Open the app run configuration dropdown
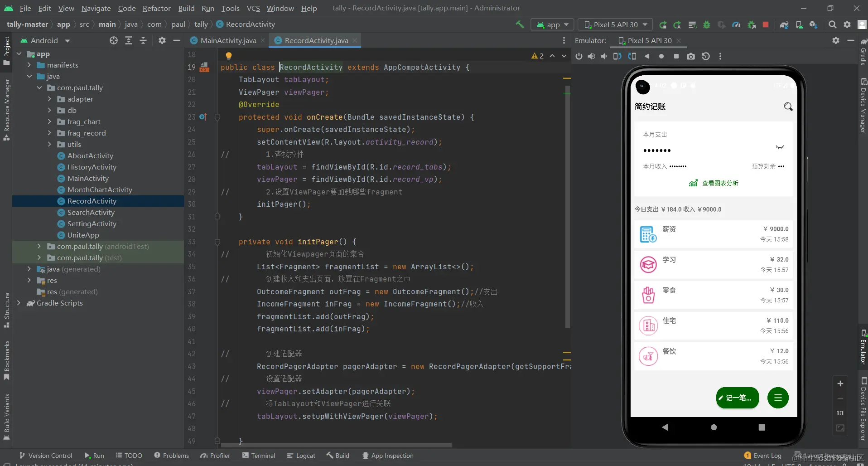Screen dimensions: 868x466 552,24
